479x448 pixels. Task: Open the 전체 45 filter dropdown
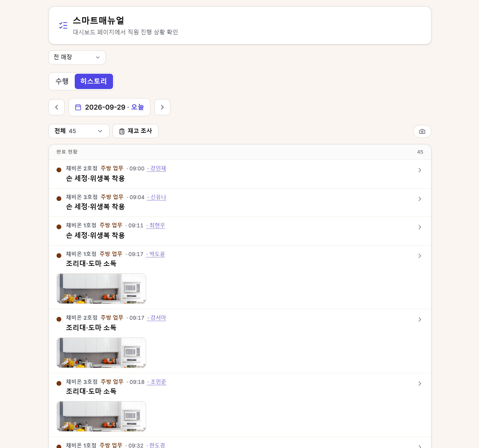click(79, 131)
